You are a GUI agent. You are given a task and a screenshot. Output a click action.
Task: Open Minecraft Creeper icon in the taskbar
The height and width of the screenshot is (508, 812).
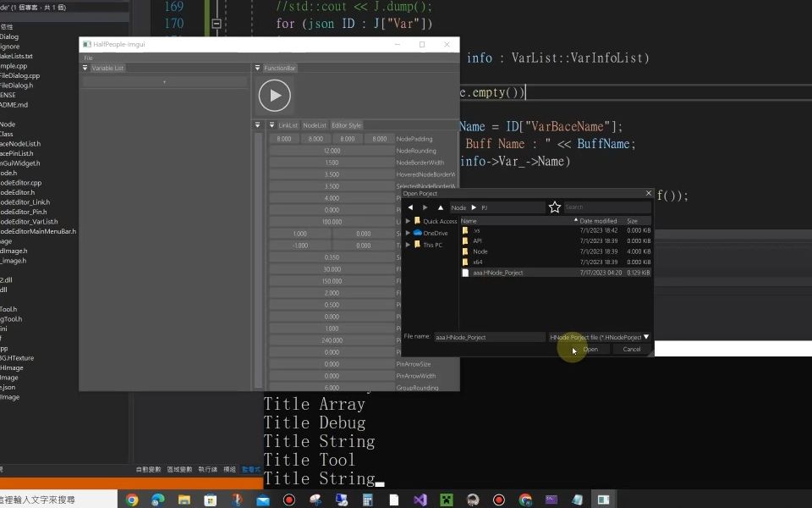tap(447, 500)
